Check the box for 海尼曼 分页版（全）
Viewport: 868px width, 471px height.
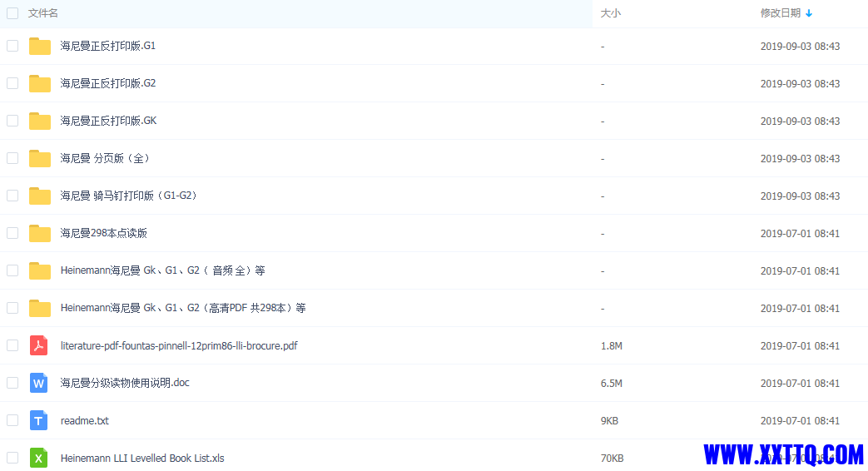point(12,158)
